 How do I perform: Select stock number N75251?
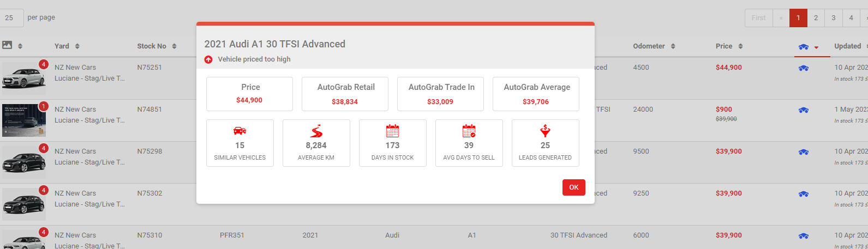click(149, 68)
